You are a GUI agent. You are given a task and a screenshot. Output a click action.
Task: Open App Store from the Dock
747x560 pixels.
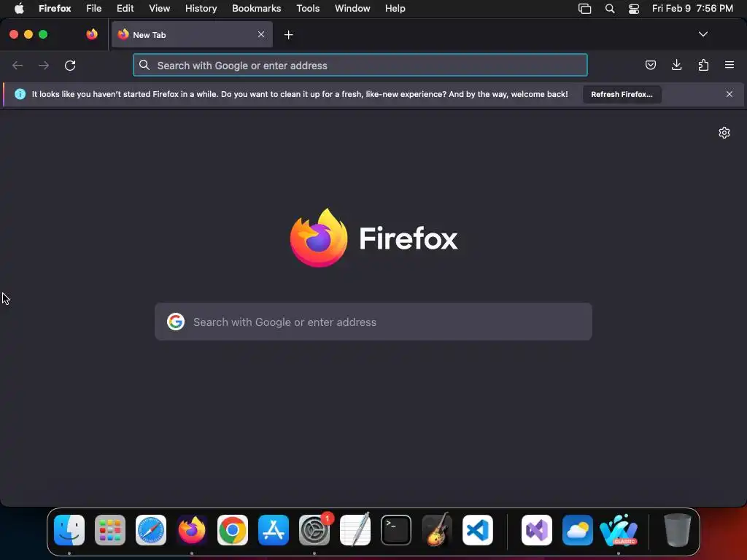274,530
